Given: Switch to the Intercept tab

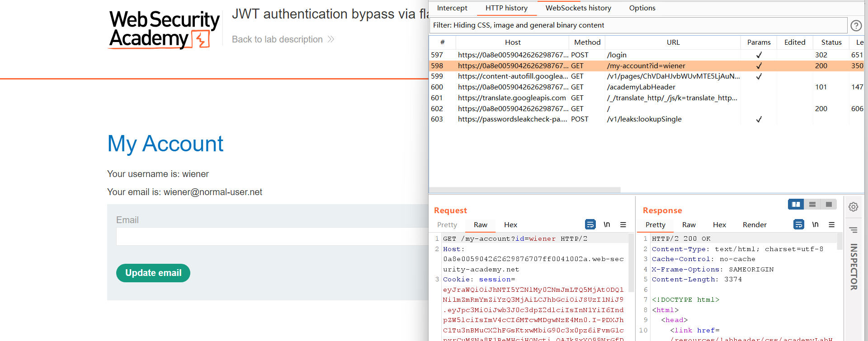Looking at the screenshot, I should click(x=452, y=8).
